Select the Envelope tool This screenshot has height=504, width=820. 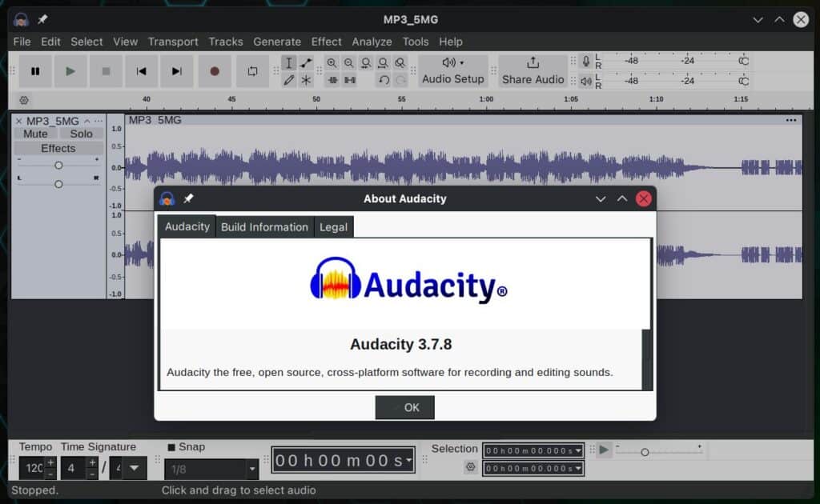click(x=306, y=63)
